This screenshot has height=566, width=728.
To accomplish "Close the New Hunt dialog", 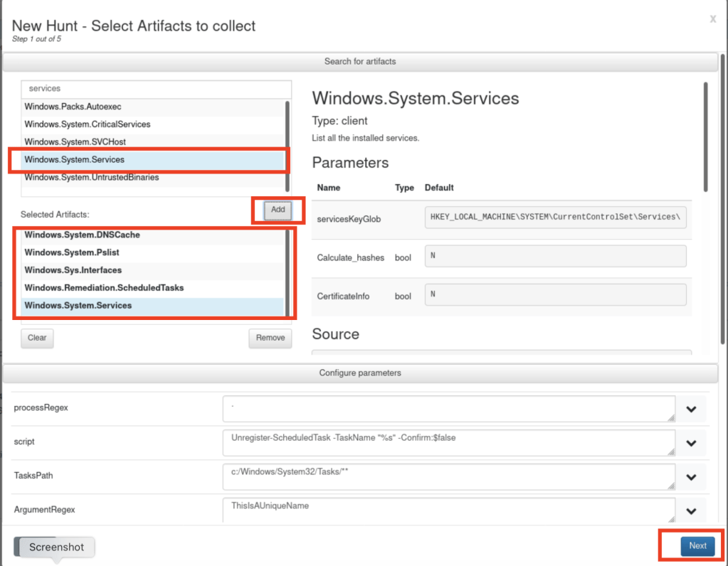I will tap(712, 19).
